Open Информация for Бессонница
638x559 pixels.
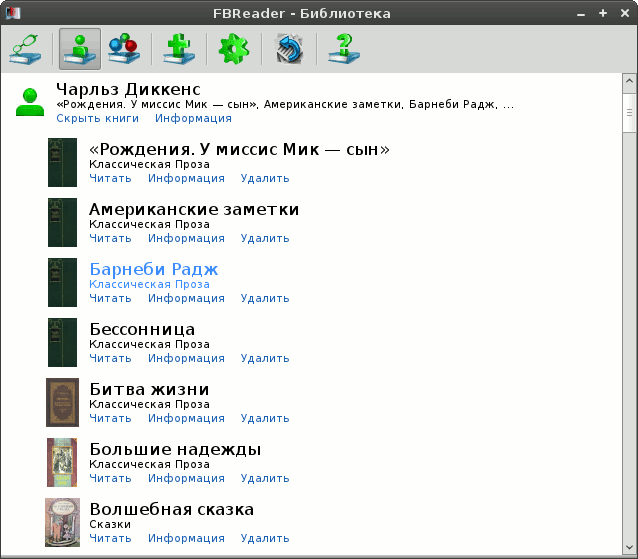click(186, 358)
